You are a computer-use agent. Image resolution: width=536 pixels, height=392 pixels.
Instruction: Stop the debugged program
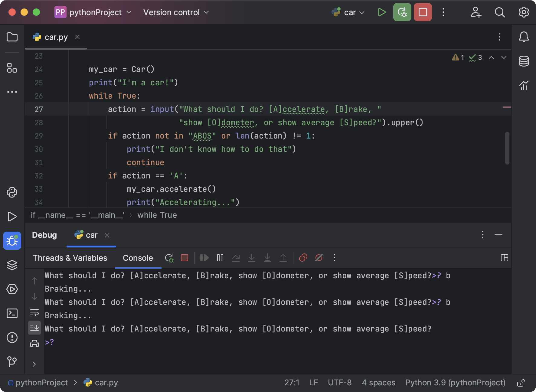[x=185, y=258]
